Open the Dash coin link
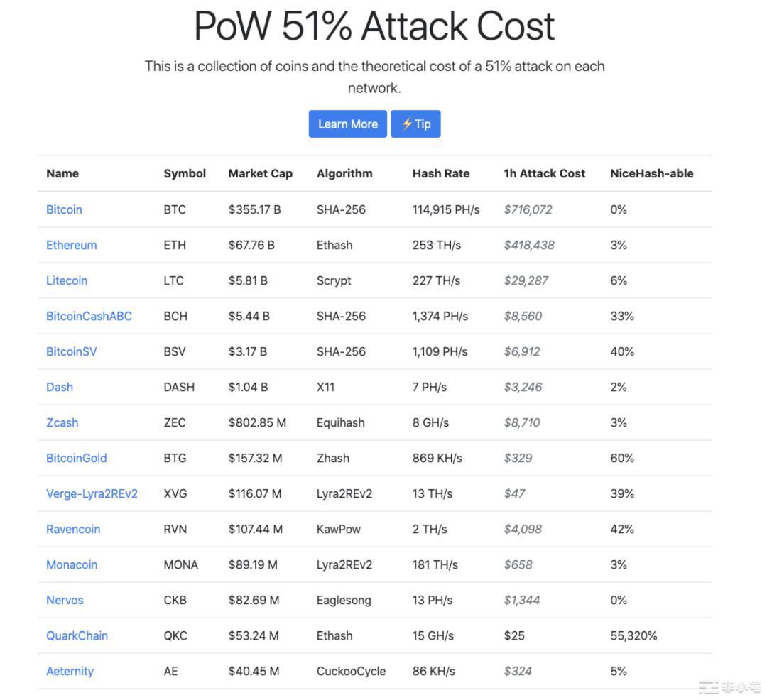Screen dimensions: 767x700 tap(60, 387)
